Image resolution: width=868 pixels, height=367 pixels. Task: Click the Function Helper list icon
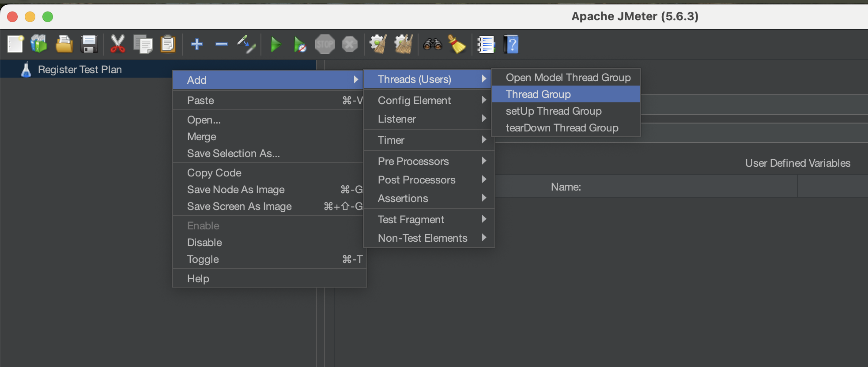[486, 45]
